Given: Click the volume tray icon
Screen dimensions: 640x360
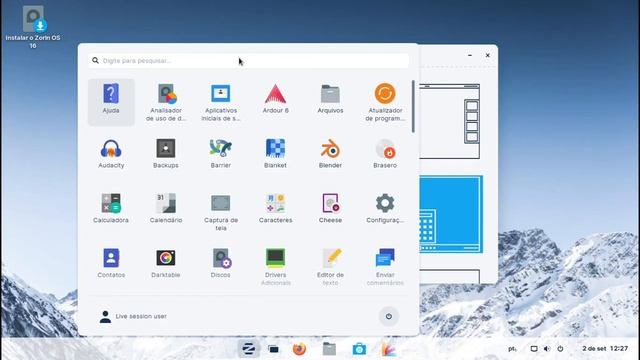Looking at the screenshot, I should click(x=547, y=349).
